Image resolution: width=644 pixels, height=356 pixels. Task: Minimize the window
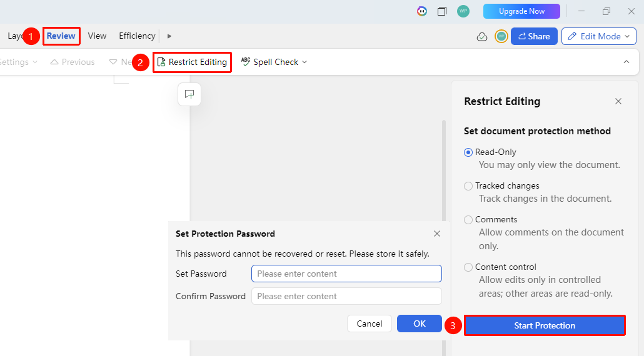[x=581, y=11]
